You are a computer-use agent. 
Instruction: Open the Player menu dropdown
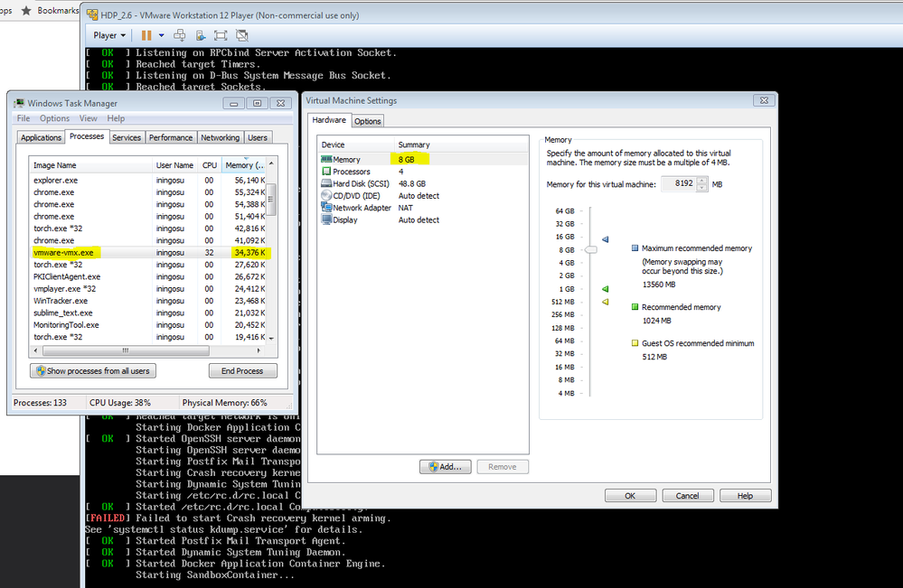107,34
